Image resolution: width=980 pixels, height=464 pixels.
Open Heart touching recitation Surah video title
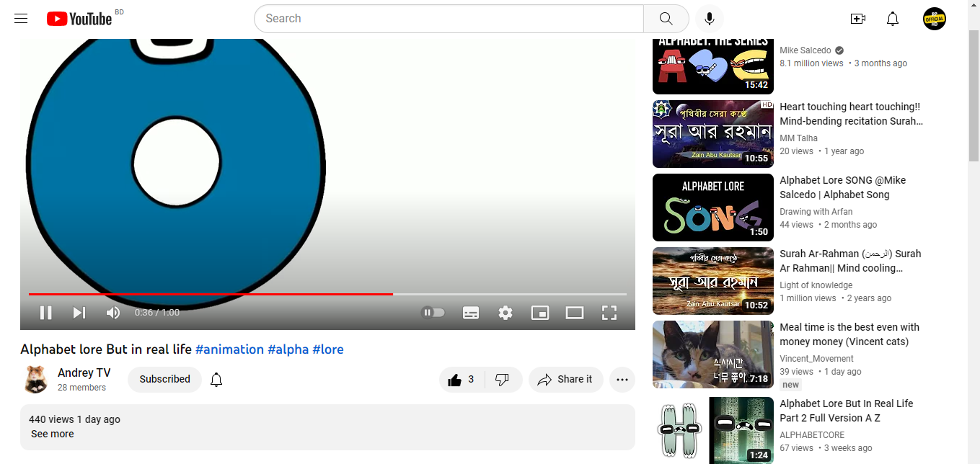coord(851,114)
